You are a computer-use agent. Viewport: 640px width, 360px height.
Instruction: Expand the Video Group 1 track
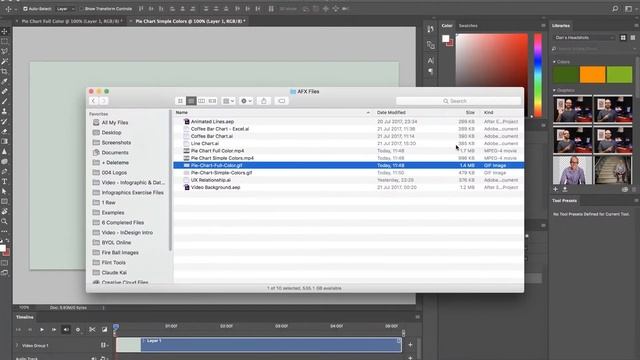point(17,345)
